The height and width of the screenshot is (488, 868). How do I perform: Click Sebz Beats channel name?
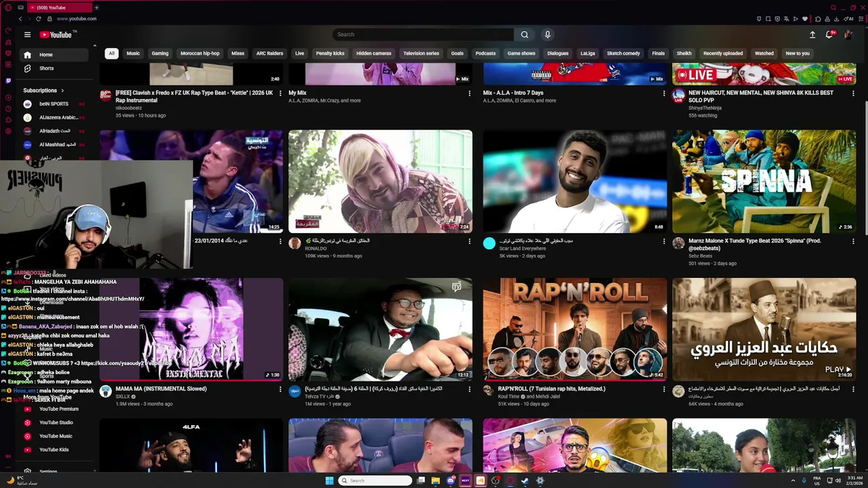coord(701,256)
